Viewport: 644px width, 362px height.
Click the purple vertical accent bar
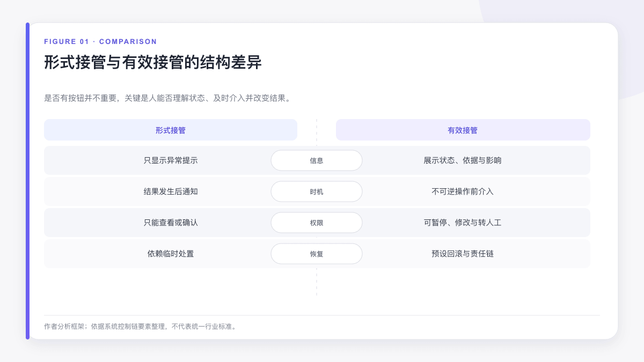click(x=27, y=181)
